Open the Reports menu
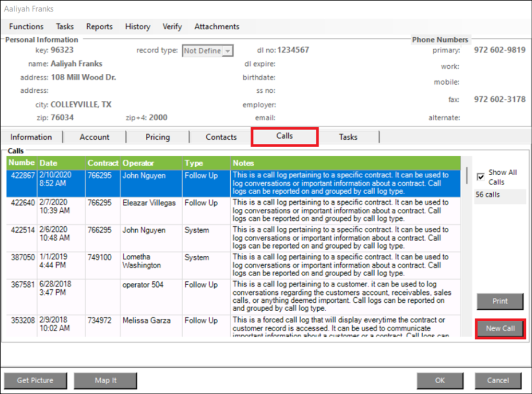The width and height of the screenshot is (532, 394). click(x=100, y=26)
